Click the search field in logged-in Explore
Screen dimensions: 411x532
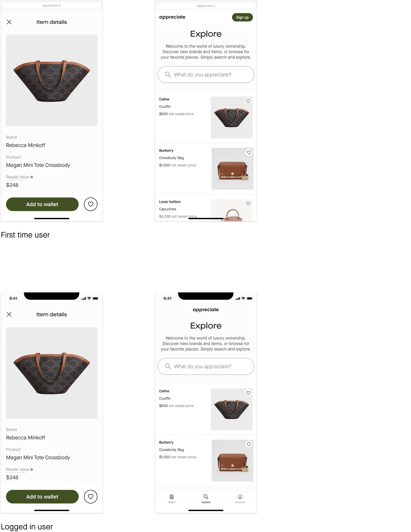[206, 366]
